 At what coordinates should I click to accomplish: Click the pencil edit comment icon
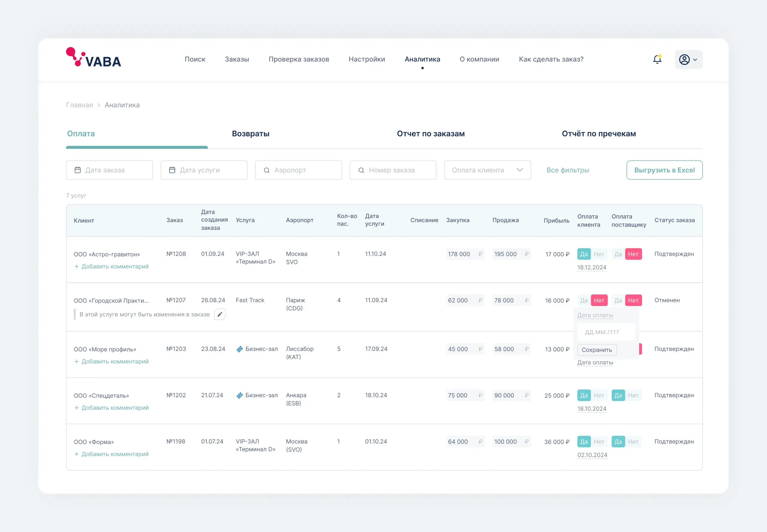click(220, 314)
